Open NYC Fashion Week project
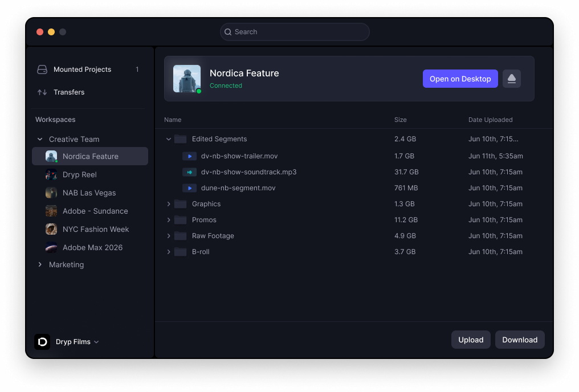579x392 pixels. (x=95, y=229)
